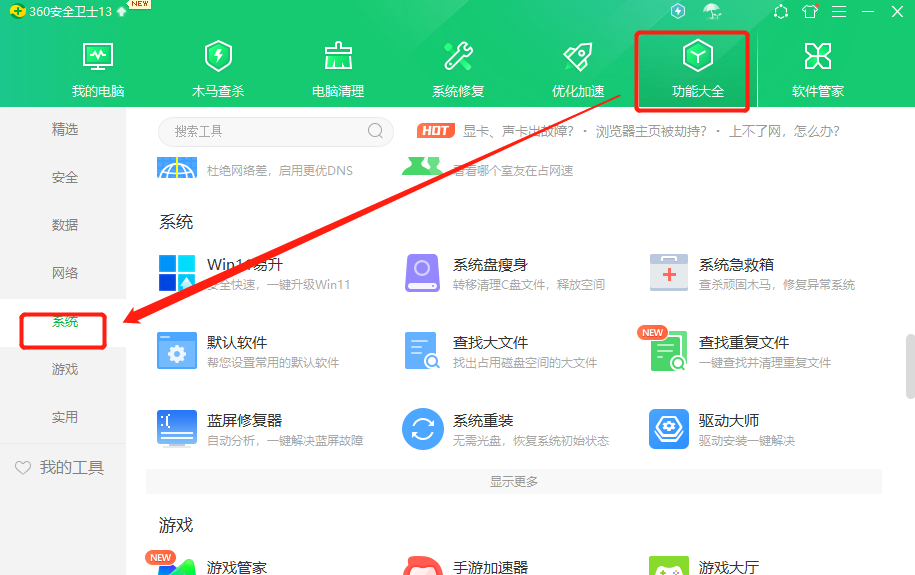Select 实用 category in sidebar
This screenshot has height=575, width=915.
click(65, 417)
